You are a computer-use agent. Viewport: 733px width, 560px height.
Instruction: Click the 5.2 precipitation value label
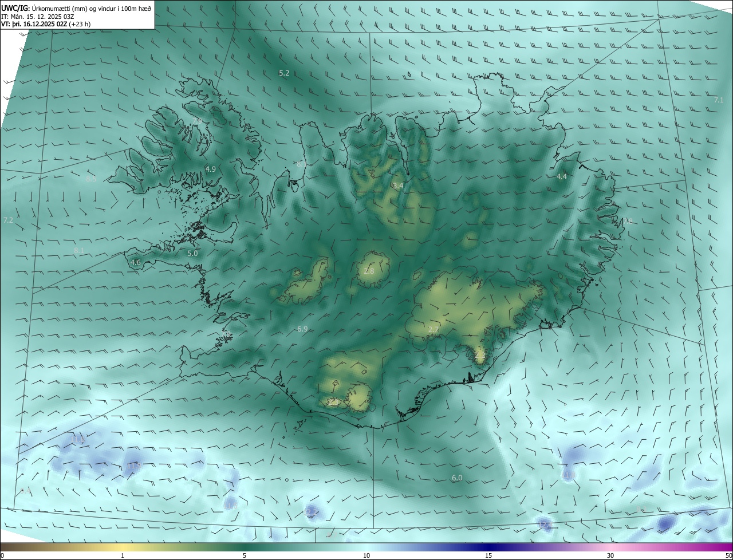tap(284, 73)
